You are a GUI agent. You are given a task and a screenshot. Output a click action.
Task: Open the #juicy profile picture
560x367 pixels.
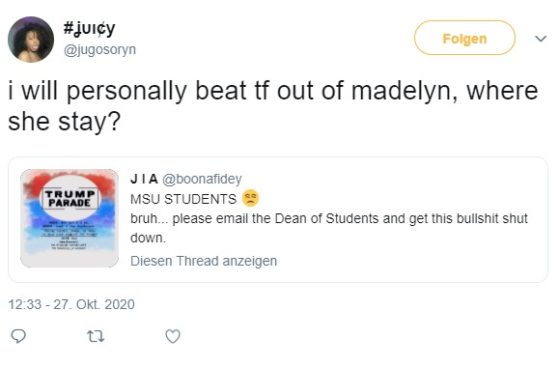31,39
